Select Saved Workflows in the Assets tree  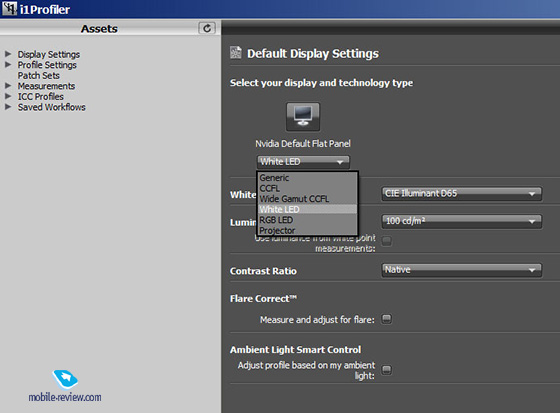point(52,107)
